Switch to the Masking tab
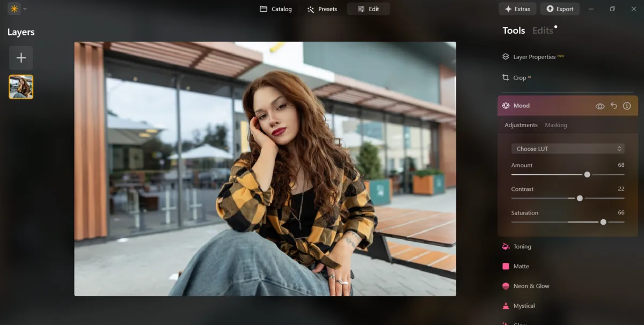The image size is (644, 325). [x=556, y=125]
